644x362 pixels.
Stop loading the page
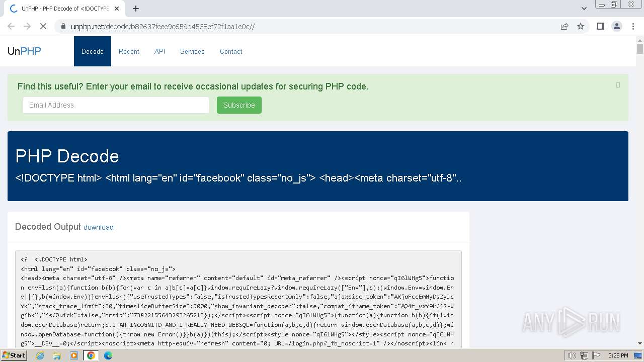(43, 26)
